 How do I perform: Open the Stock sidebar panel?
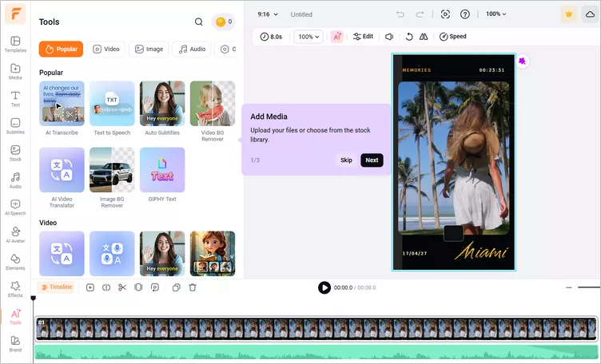pyautogui.click(x=15, y=153)
